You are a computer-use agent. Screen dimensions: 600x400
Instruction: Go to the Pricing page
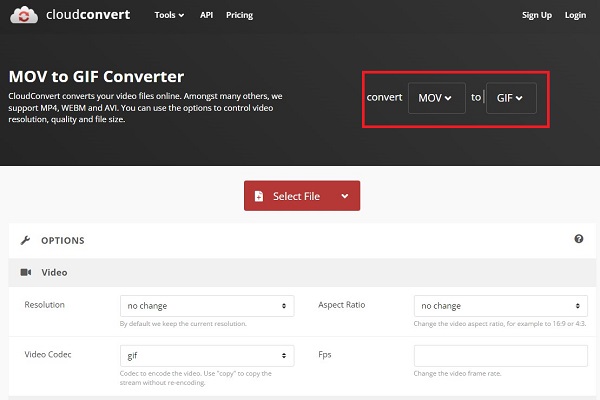click(239, 15)
